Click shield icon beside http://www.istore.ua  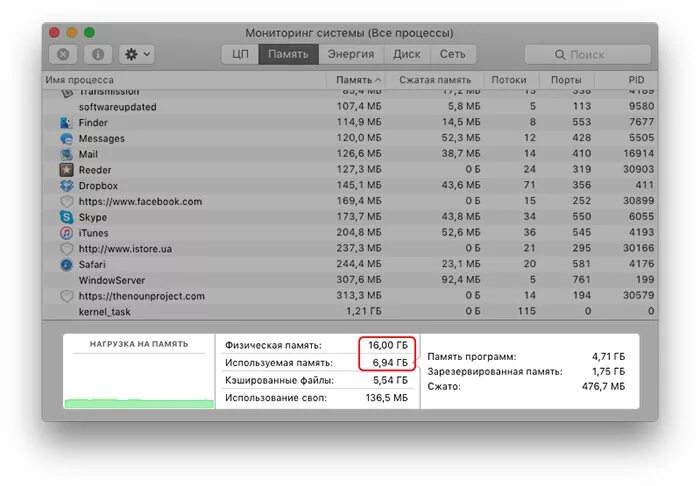click(x=66, y=249)
